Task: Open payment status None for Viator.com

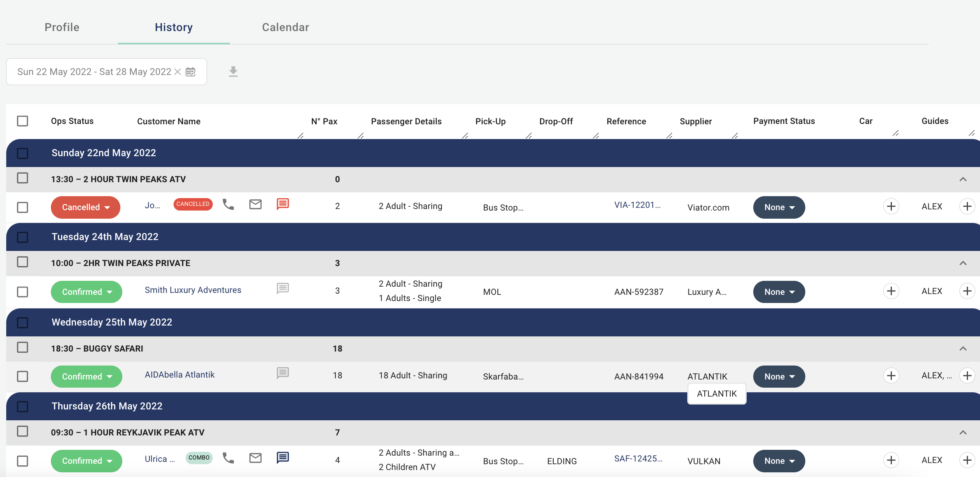Action: (x=779, y=207)
